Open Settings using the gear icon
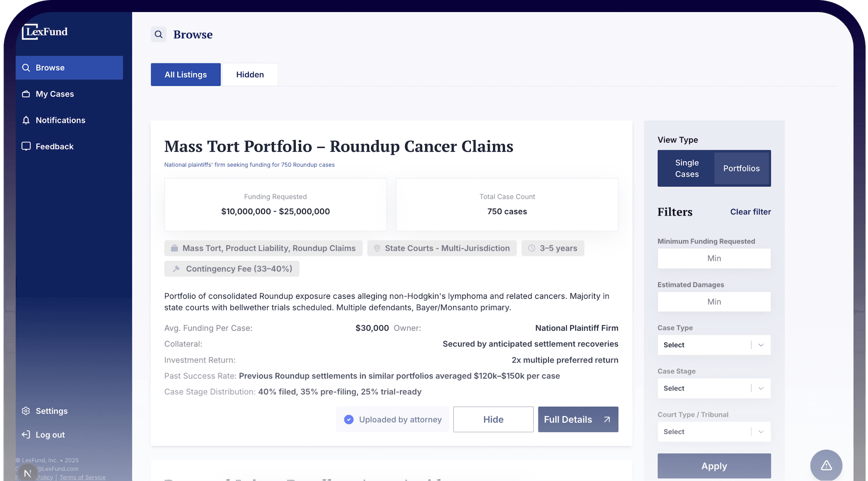868x481 pixels. tap(26, 411)
